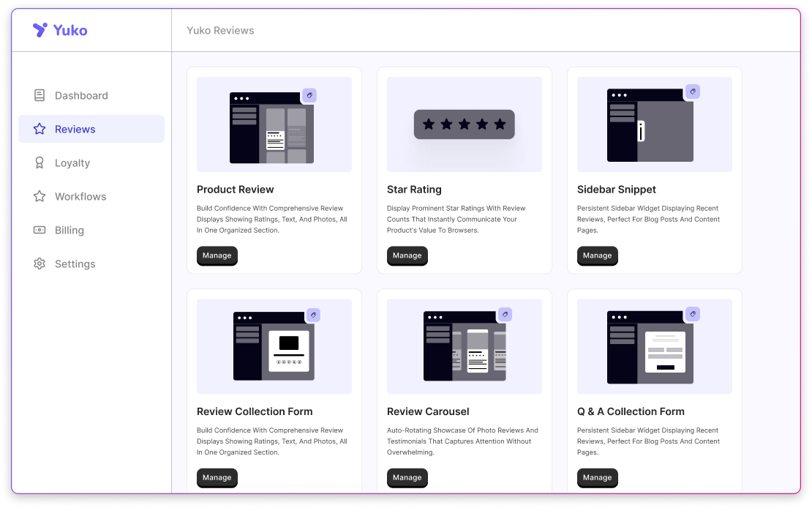812x508 pixels.
Task: Open Settings via the gear icon
Action: [39, 264]
